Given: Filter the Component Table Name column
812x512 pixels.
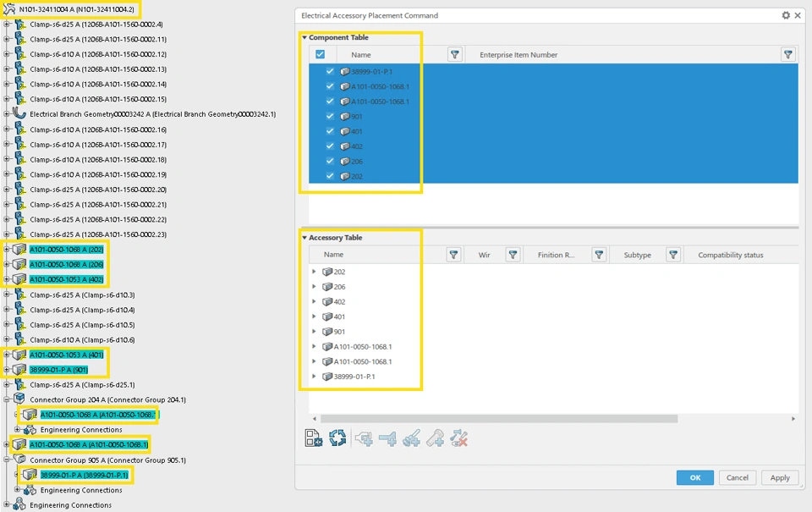Looking at the screenshot, I should point(455,54).
